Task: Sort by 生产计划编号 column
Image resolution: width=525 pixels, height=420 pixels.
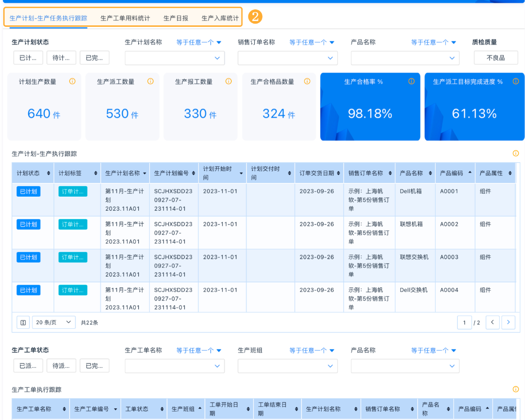Action: pyautogui.click(x=194, y=173)
